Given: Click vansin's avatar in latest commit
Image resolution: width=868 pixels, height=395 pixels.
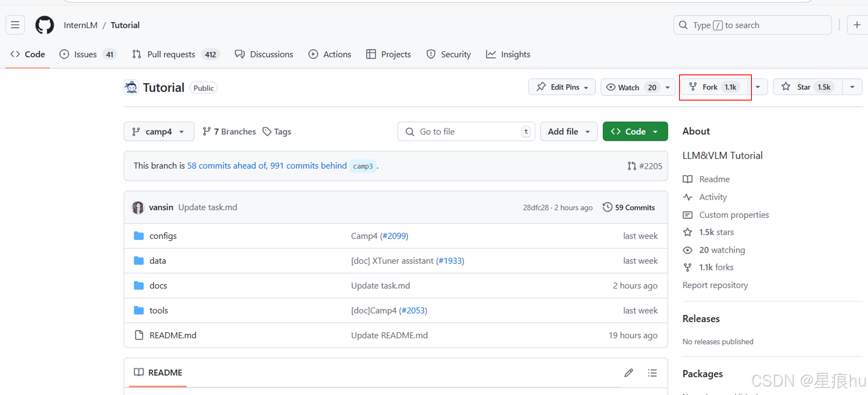Looking at the screenshot, I should (138, 207).
